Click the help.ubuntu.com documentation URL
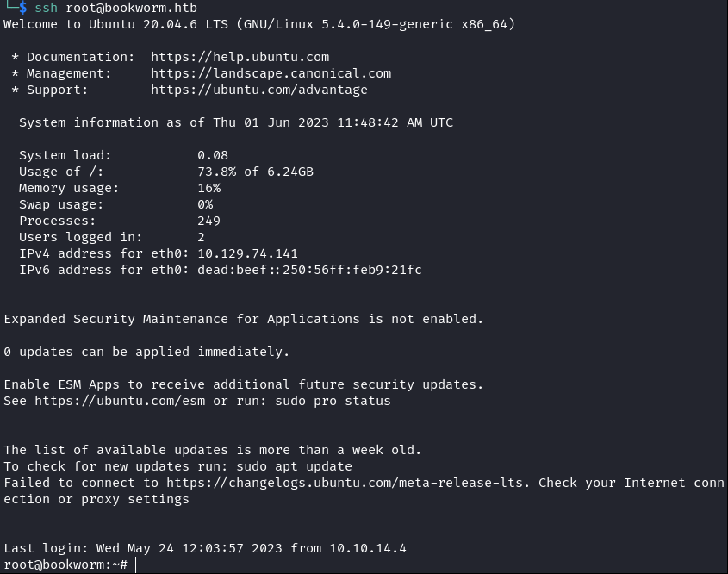This screenshot has width=728, height=574. tap(240, 57)
